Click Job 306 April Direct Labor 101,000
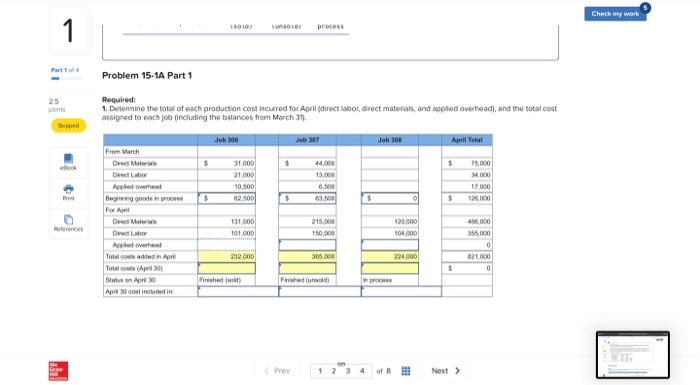This screenshot has width=700, height=385. click(x=226, y=233)
